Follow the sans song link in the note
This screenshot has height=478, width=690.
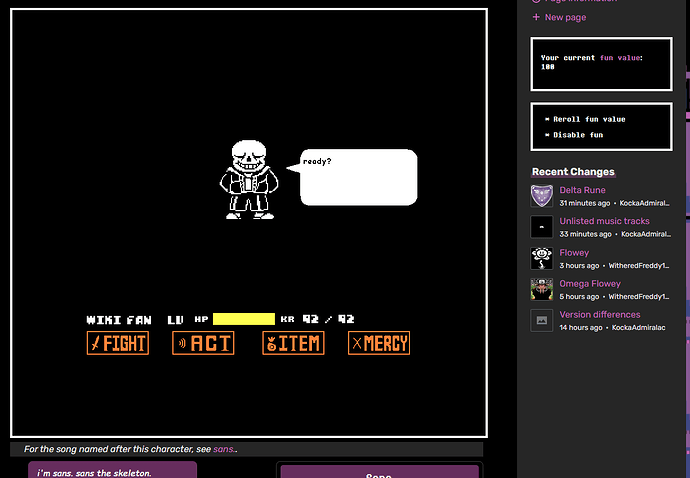pyautogui.click(x=224, y=449)
